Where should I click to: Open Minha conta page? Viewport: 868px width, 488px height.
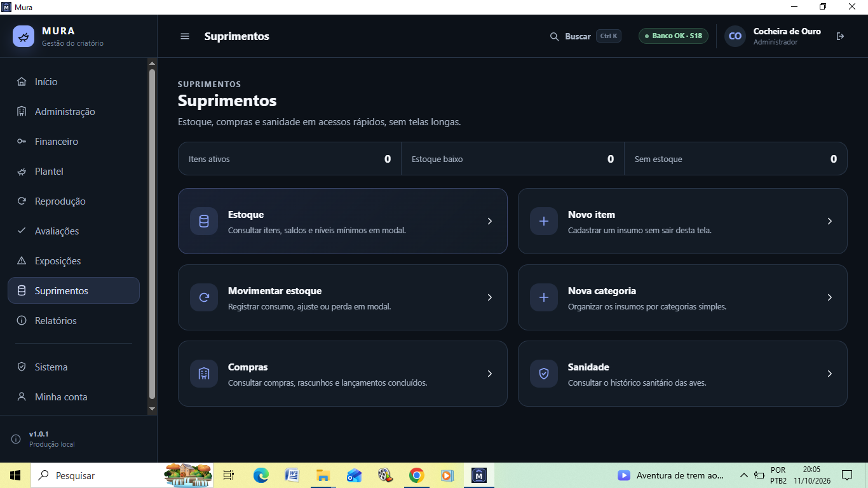[74, 396]
